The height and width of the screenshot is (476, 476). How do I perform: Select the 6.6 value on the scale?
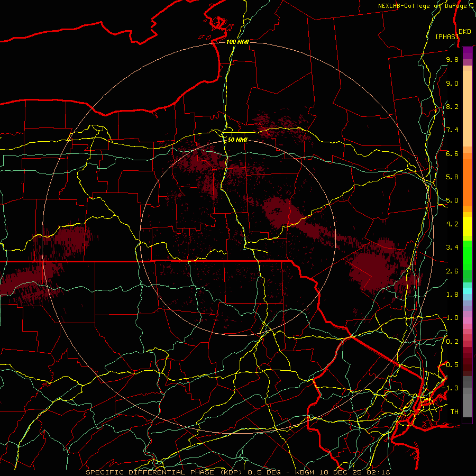coord(452,153)
